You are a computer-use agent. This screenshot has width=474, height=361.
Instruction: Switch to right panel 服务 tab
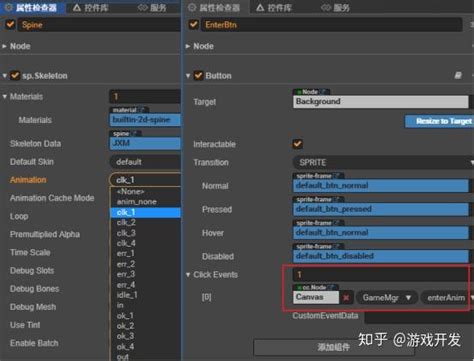pyautogui.click(x=335, y=7)
